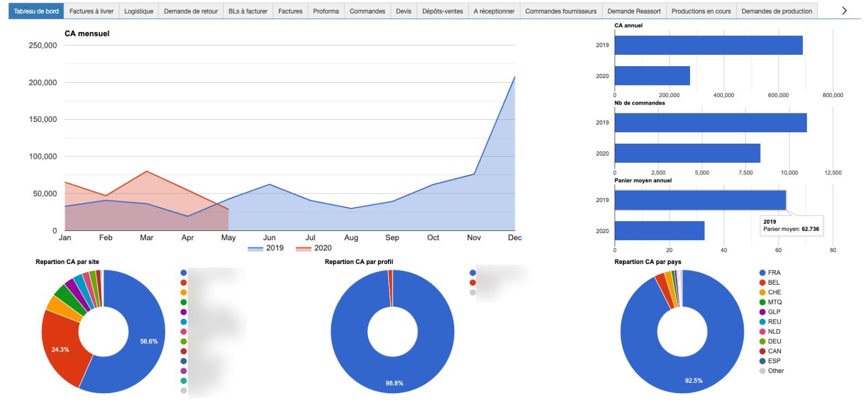Click the FRA legend entry
The image size is (868, 405).
tap(770, 273)
